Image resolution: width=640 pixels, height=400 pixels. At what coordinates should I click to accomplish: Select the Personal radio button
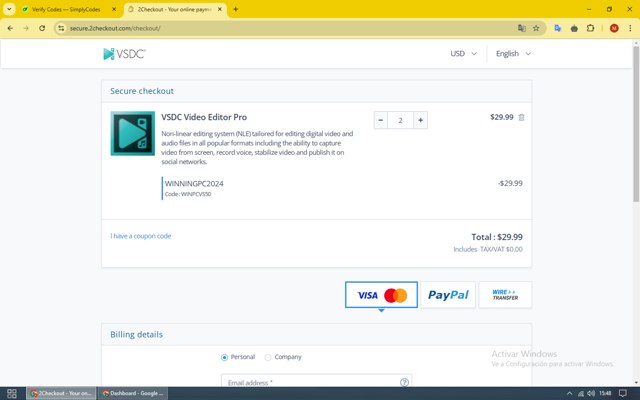coord(224,357)
